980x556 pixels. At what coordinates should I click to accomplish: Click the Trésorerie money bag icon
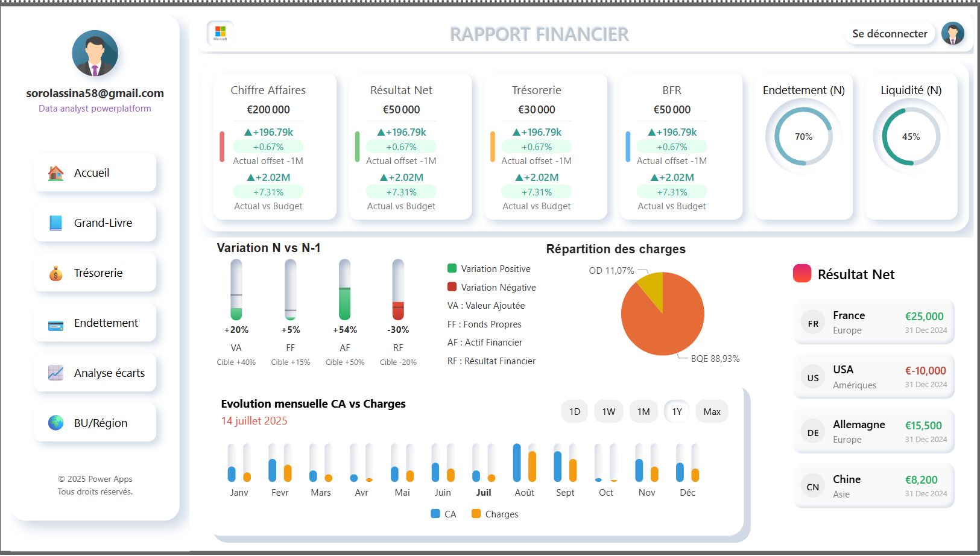(x=55, y=273)
